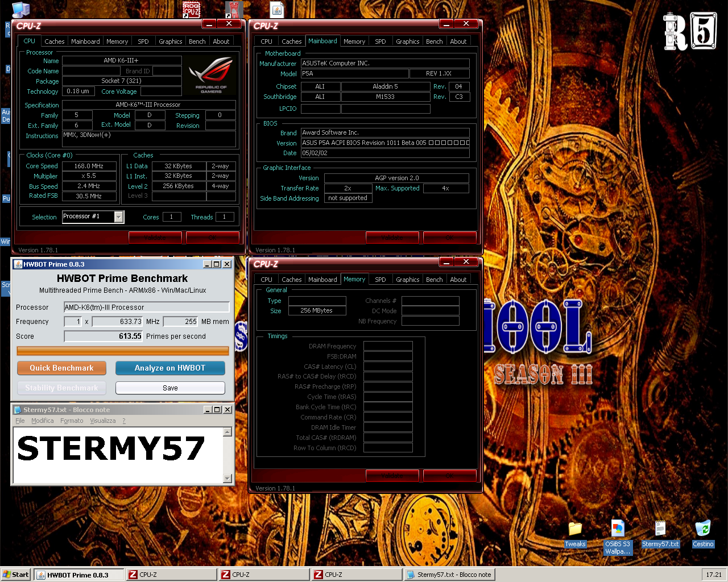Select the SPD tab in the bottom Memory CPU-Z window
Viewport: 728px width, 582px height.
coord(380,280)
